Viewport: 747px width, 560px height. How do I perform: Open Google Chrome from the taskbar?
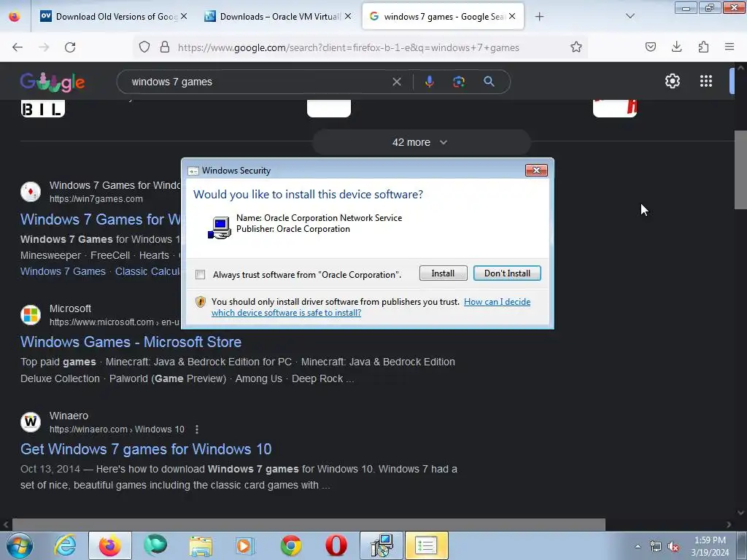(290, 545)
